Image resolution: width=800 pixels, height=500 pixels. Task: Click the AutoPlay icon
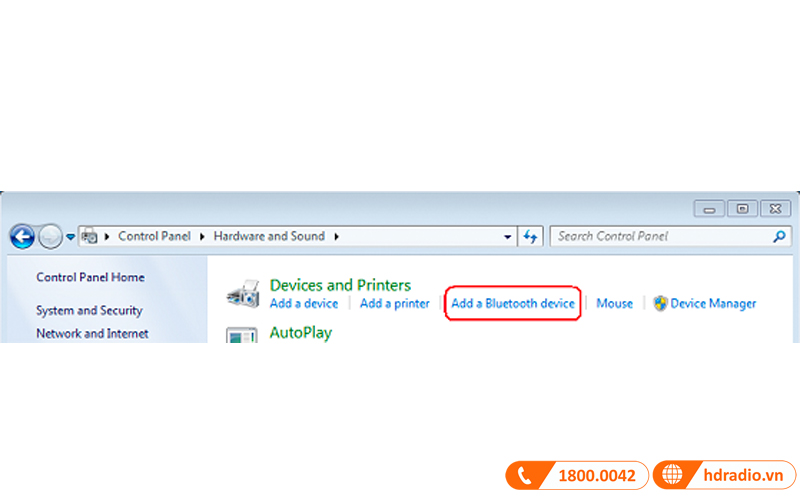tap(242, 335)
